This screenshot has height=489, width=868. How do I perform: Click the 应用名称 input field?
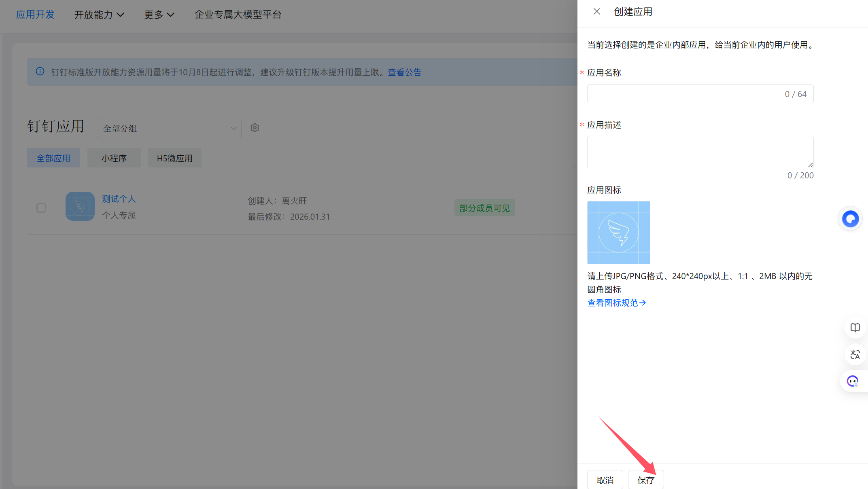tap(700, 93)
